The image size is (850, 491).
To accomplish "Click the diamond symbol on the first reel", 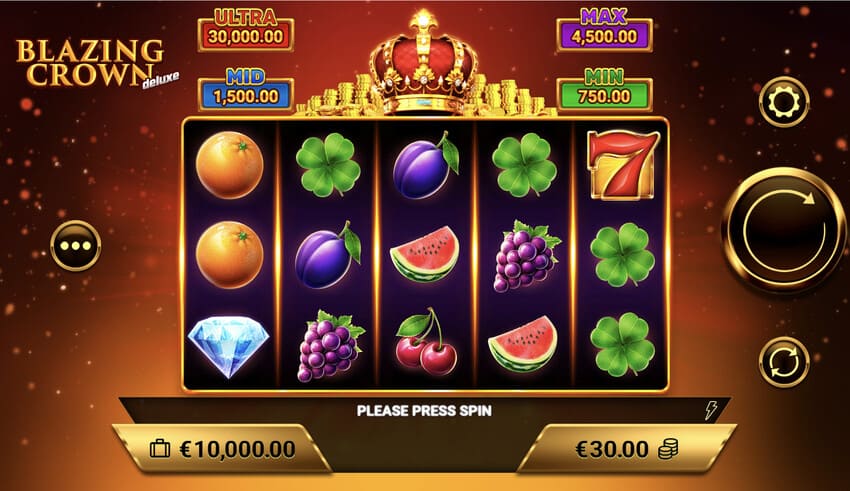I will pos(229,346).
